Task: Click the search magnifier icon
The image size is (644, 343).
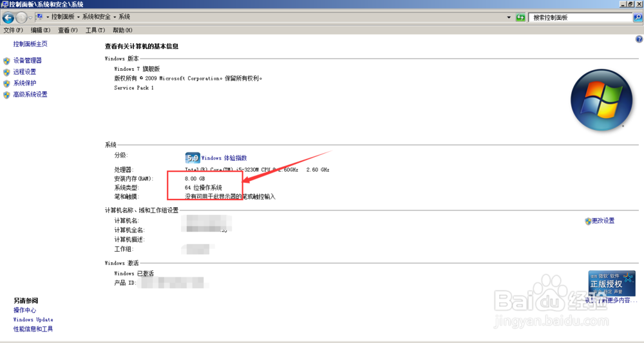Action: pyautogui.click(x=638, y=17)
